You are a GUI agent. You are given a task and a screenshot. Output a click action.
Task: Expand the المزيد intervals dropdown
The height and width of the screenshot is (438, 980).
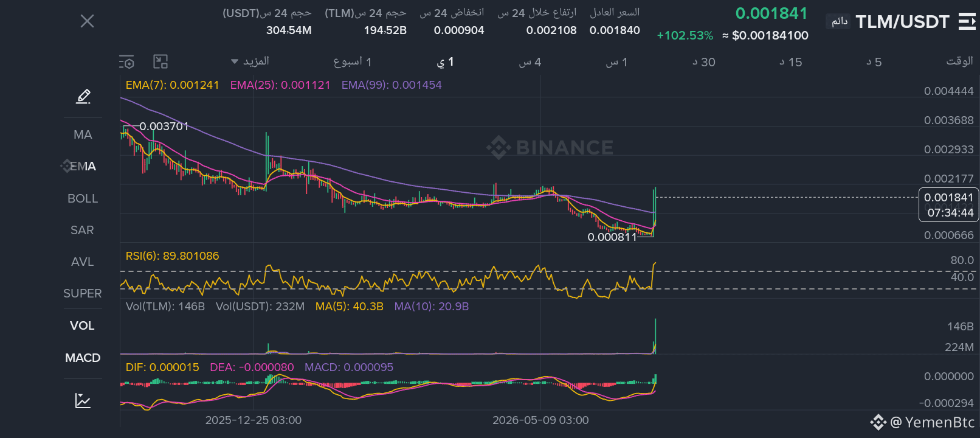250,61
